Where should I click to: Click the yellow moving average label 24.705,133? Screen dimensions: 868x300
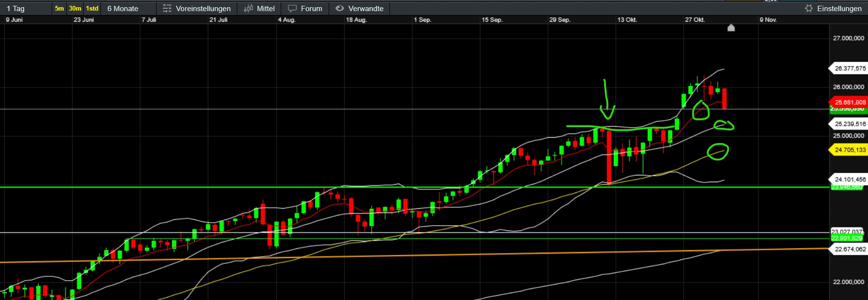[849, 150]
